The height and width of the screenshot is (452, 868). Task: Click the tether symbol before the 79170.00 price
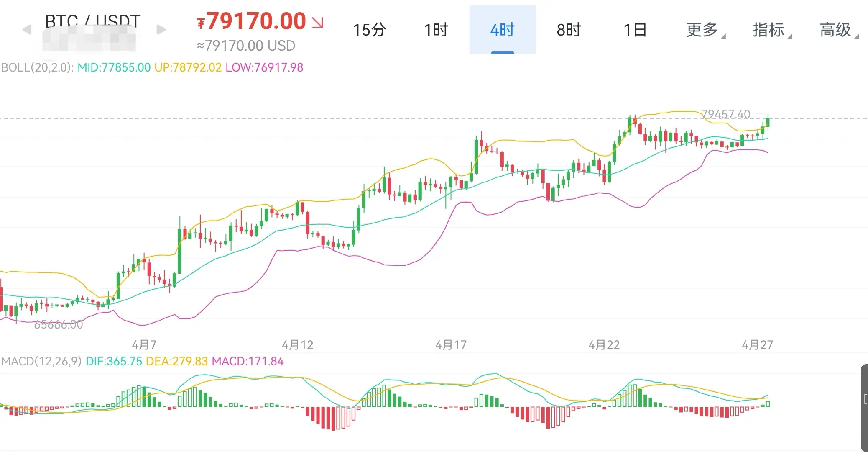pos(201,23)
